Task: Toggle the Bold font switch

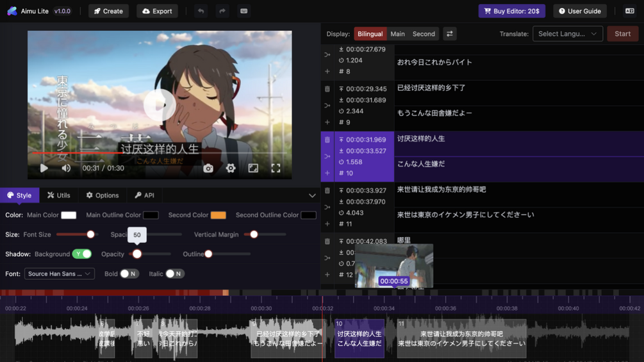Action: 129,274
